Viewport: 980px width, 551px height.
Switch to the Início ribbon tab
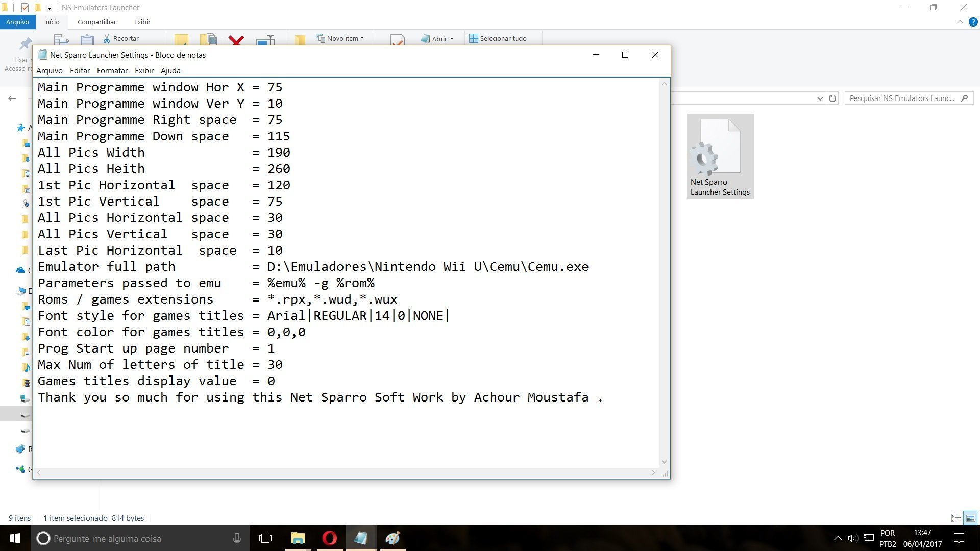coord(52,22)
